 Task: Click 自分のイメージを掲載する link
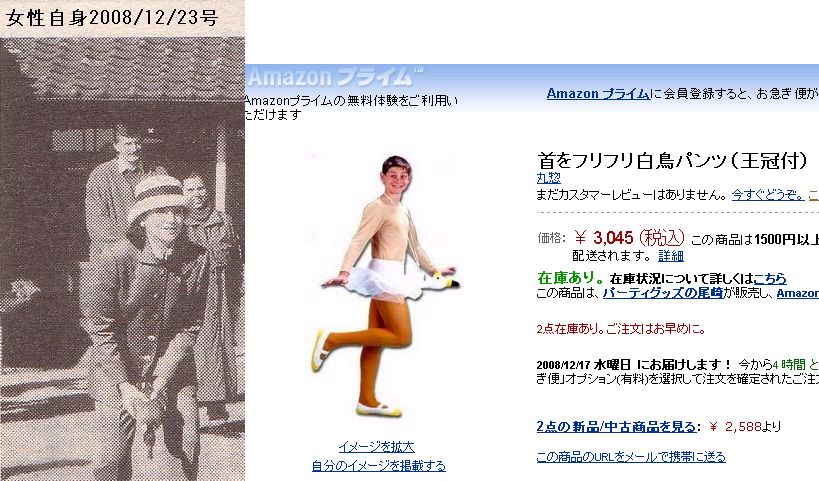379,465
